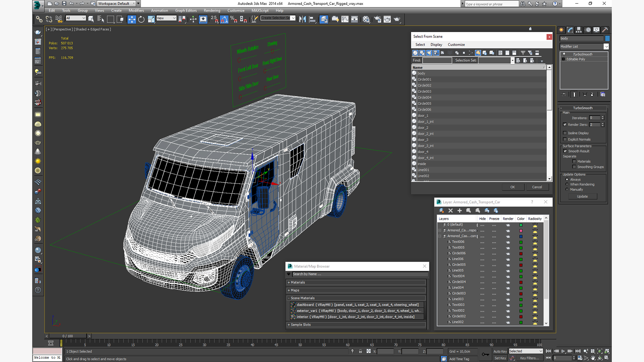Enable Isoline Display checkbox
644x362 pixels.
565,133
